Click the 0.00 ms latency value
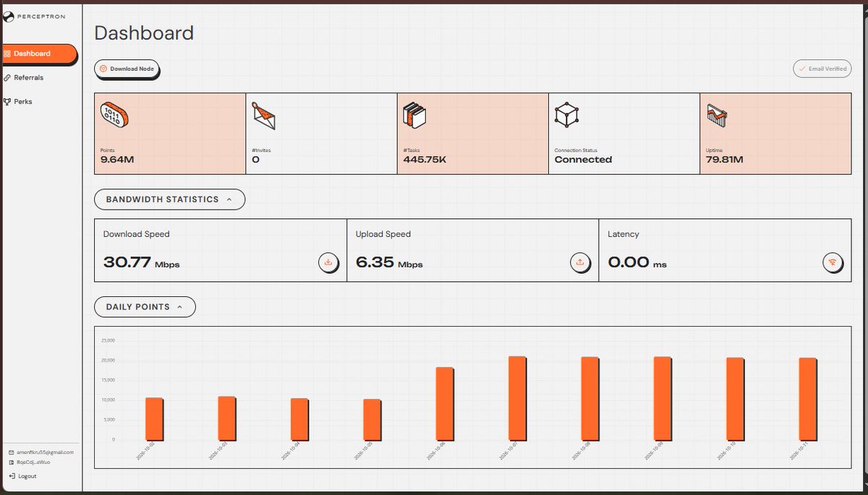The height and width of the screenshot is (495, 868). tap(637, 262)
